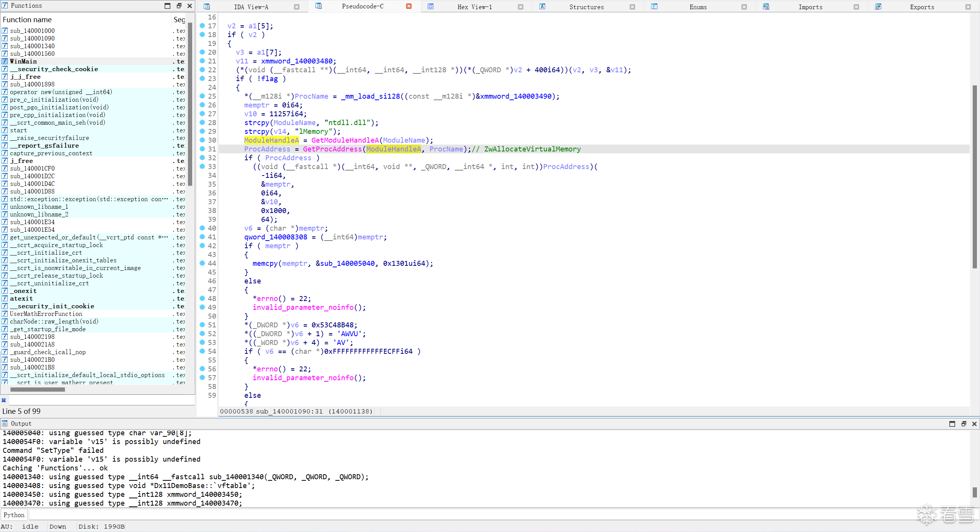Click the Structures tab icon

[x=542, y=7]
